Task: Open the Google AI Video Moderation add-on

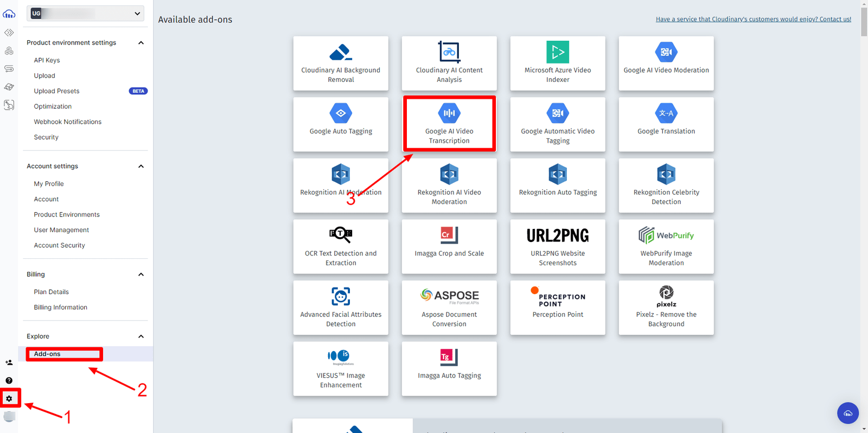Action: [x=666, y=63]
